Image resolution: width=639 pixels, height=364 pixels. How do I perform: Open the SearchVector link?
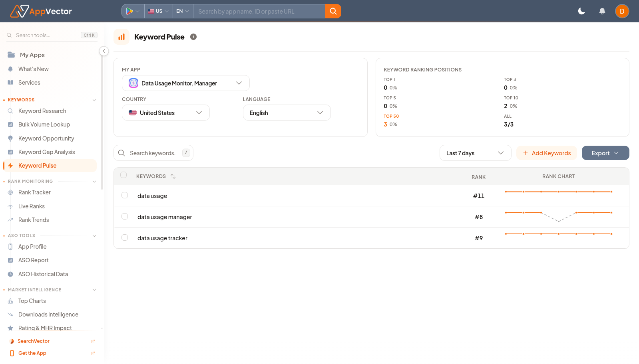coord(34,341)
